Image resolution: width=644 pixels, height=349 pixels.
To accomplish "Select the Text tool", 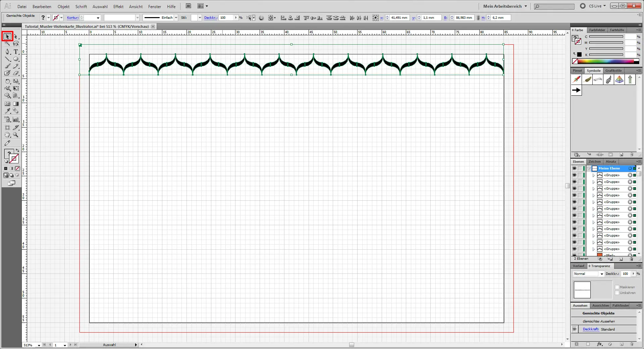I will pyautogui.click(x=16, y=52).
